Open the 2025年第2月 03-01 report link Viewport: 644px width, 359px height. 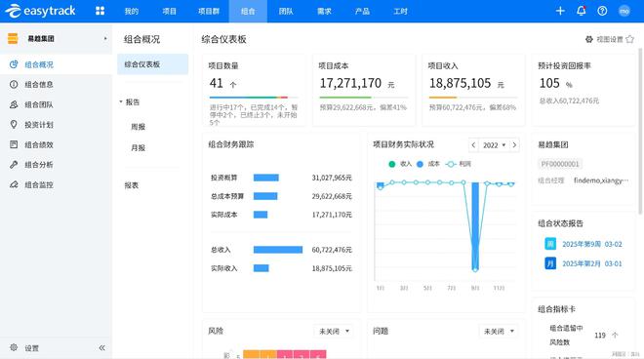pyautogui.click(x=592, y=263)
